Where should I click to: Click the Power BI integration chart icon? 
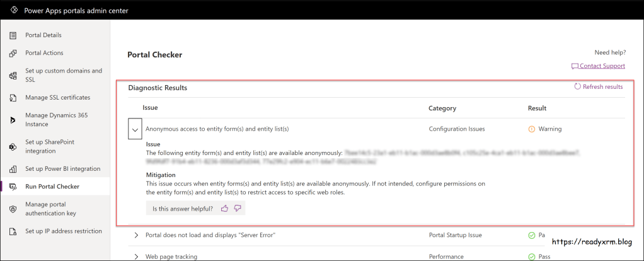(13, 169)
